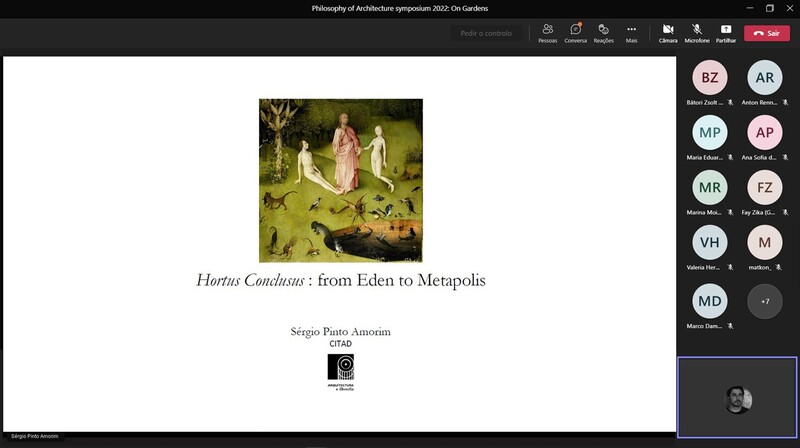Select the MR avatar for Marina Moi
Viewport: 800px width, 448px height.
pos(710,187)
